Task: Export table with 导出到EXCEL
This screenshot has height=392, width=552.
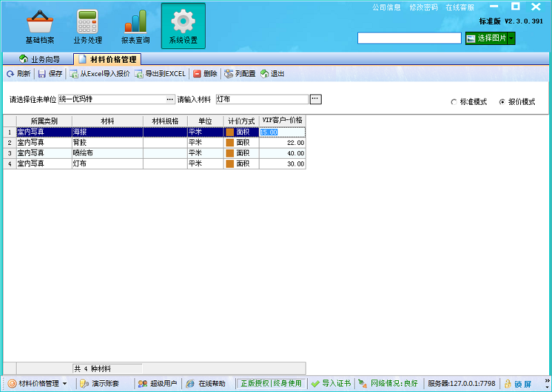Action: pos(159,74)
